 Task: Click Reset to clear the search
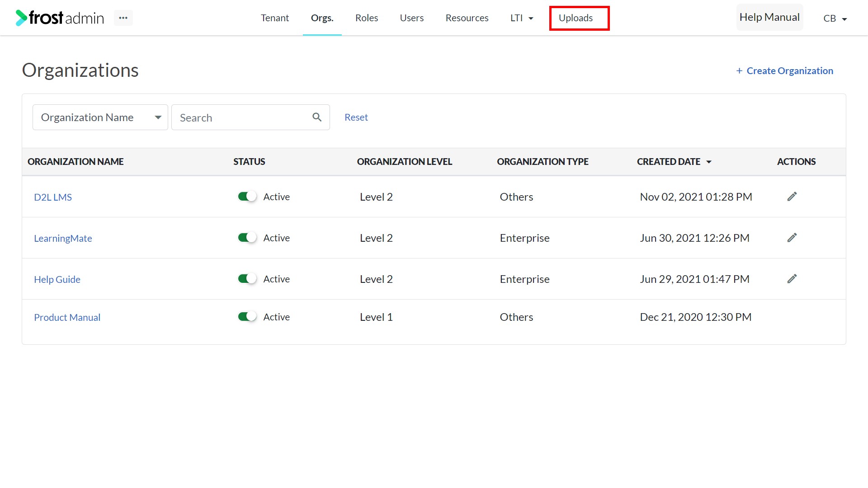click(356, 117)
